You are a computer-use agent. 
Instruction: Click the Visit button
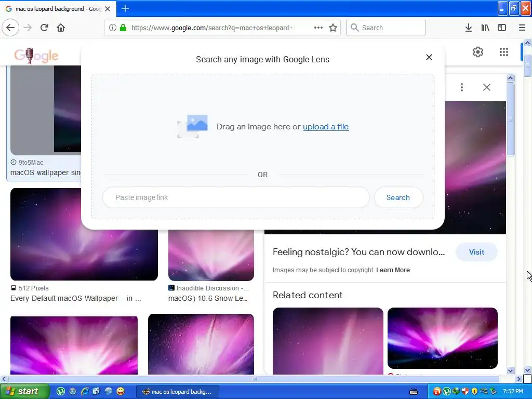pos(476,252)
